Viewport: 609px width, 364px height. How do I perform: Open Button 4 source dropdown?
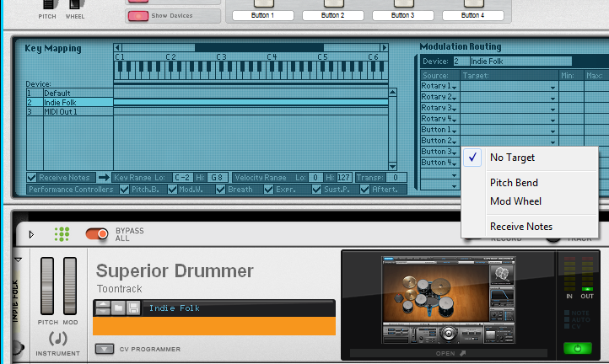pos(439,163)
